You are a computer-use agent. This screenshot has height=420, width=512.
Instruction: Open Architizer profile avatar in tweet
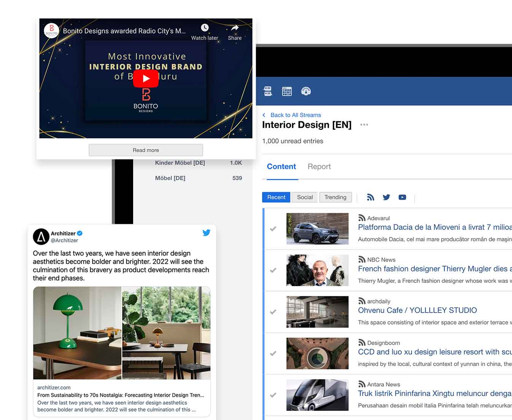(x=41, y=237)
